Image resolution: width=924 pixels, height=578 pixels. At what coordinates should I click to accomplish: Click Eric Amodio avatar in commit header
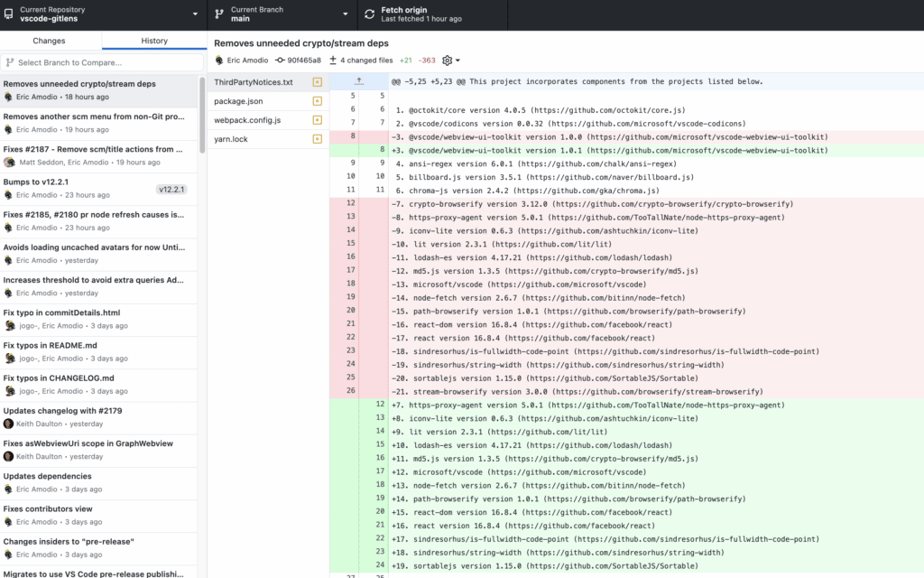pyautogui.click(x=219, y=61)
